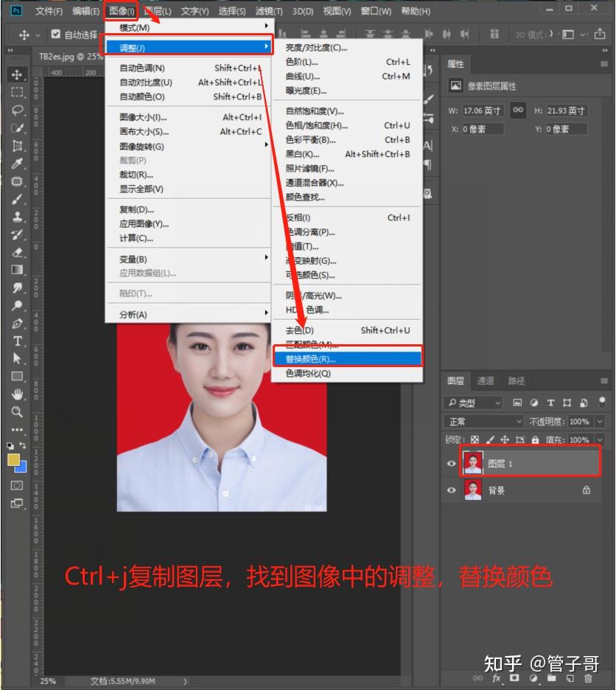
Task: Select the Hand tool
Action: coord(17,394)
